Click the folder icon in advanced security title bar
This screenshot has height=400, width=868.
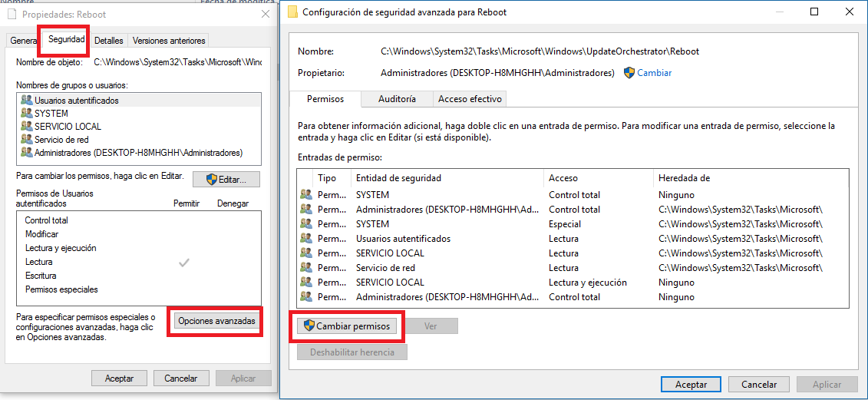pos(292,12)
